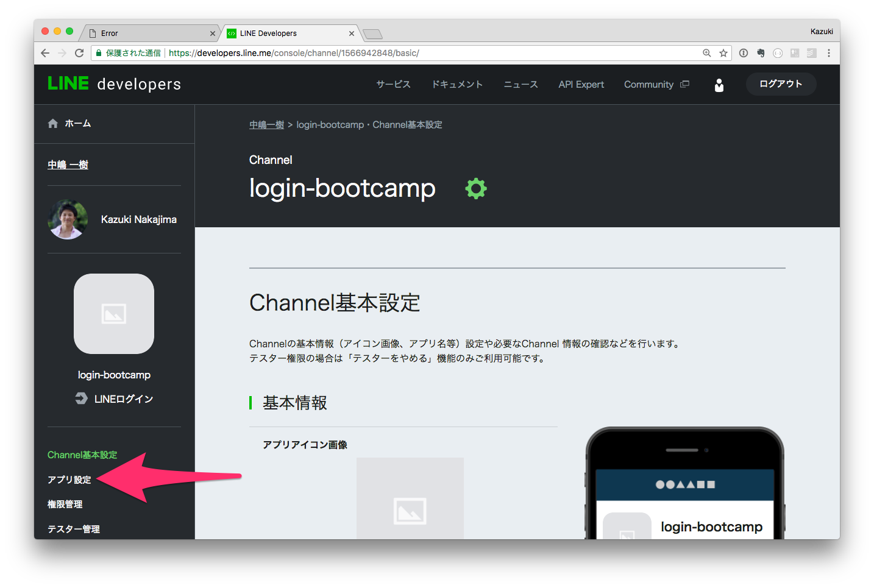Select Channel基本設定 in the sidebar

pyautogui.click(x=82, y=455)
